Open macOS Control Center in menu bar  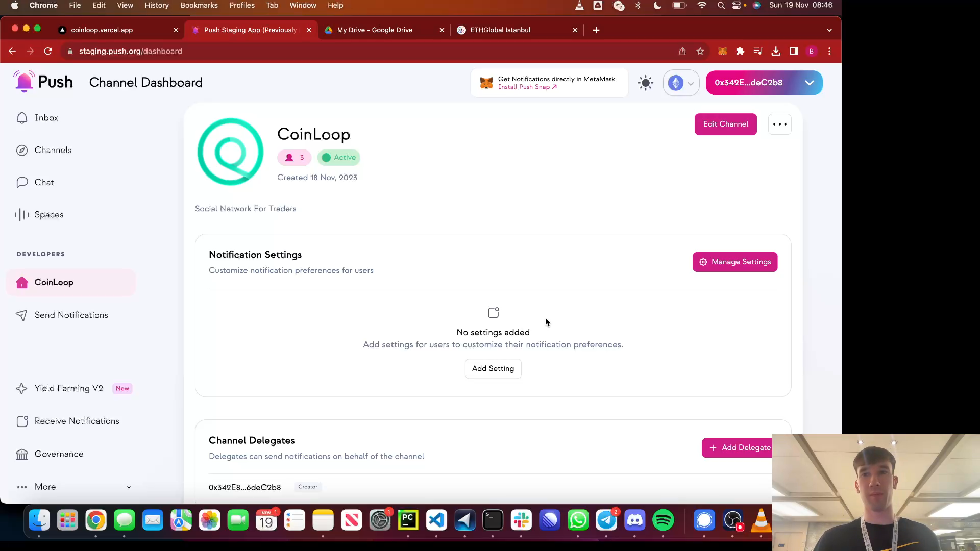(x=737, y=5)
